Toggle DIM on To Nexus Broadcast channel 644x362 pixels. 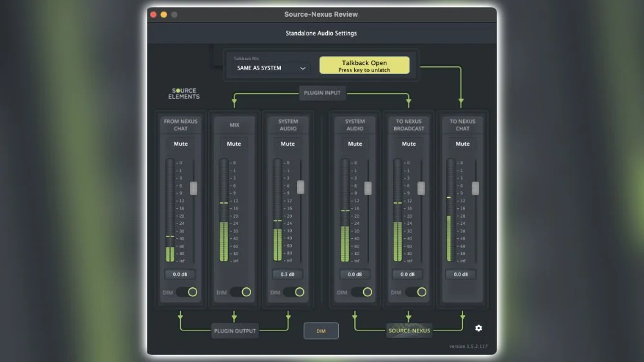click(x=415, y=292)
